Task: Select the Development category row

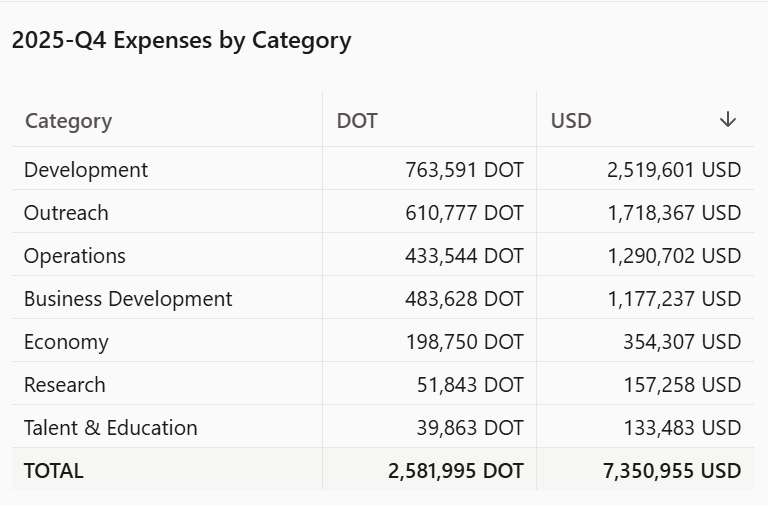Action: (86, 170)
